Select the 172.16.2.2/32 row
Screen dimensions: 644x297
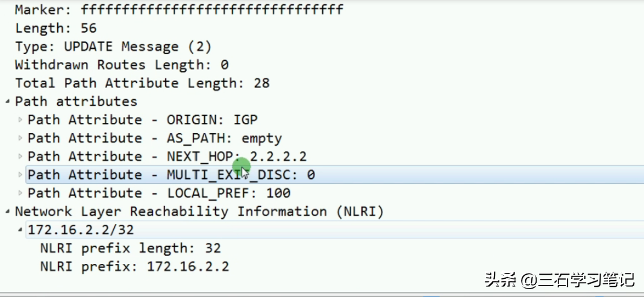coord(335,230)
